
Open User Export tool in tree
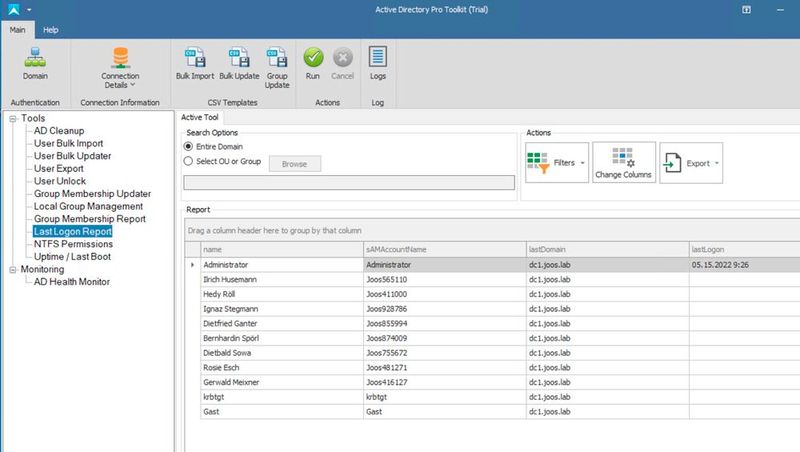tap(59, 168)
